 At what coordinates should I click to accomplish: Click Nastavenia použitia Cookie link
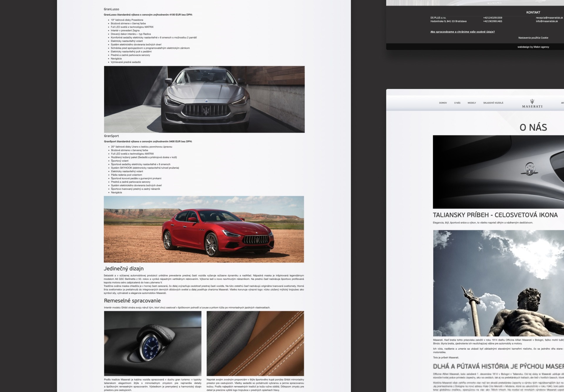[533, 38]
